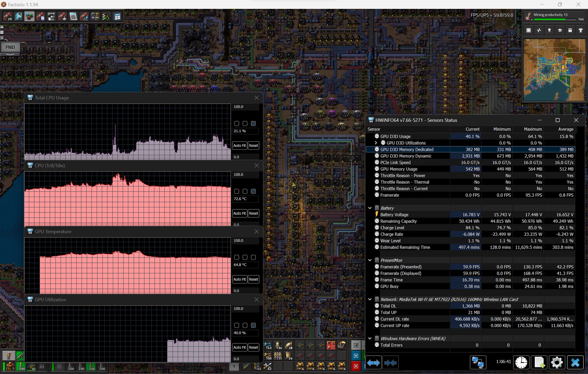Collapse the Battery sensor group

coord(370,208)
